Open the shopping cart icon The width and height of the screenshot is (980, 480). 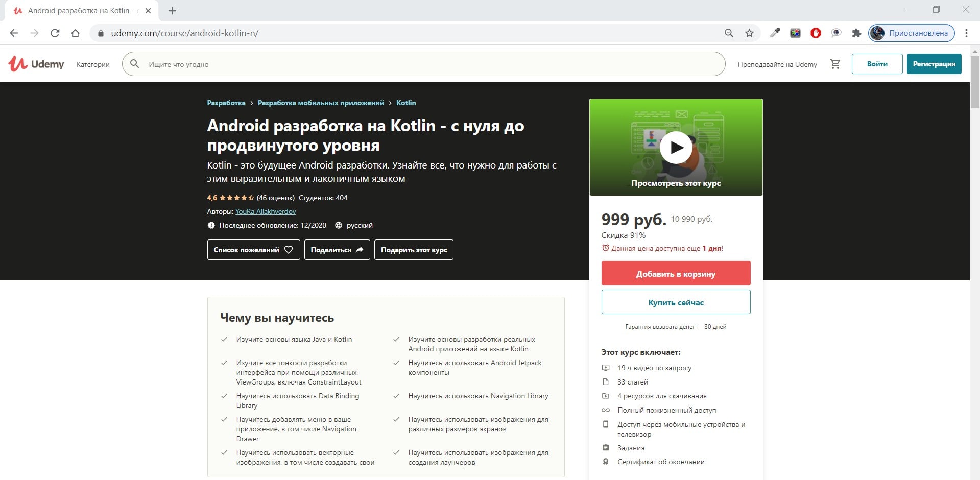point(835,64)
